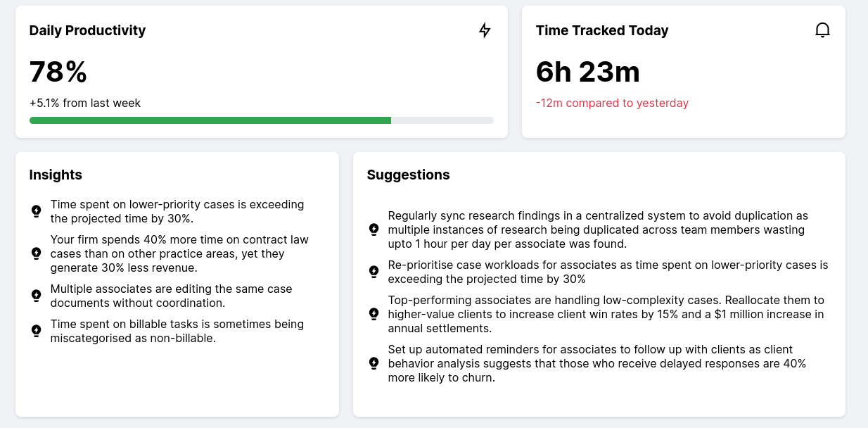Click the lightning bolt icon in Daily Productivity
Image resolution: width=868 pixels, height=428 pixels.
click(x=485, y=30)
